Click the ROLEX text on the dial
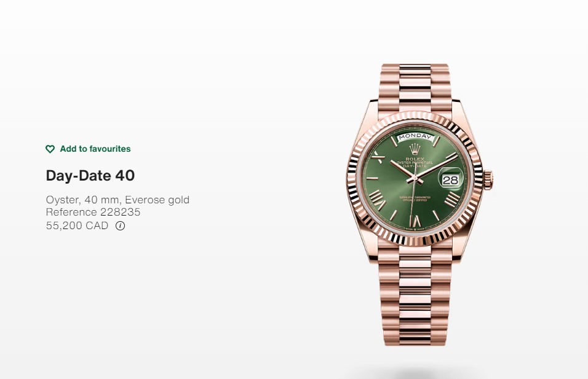Viewport: 588px width, 379px height. tap(415, 159)
